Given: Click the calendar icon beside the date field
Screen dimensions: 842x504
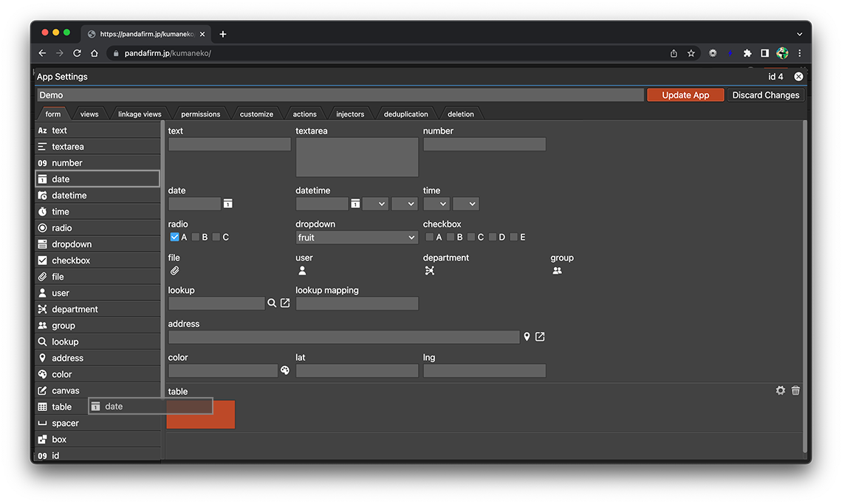Looking at the screenshot, I should click(228, 204).
